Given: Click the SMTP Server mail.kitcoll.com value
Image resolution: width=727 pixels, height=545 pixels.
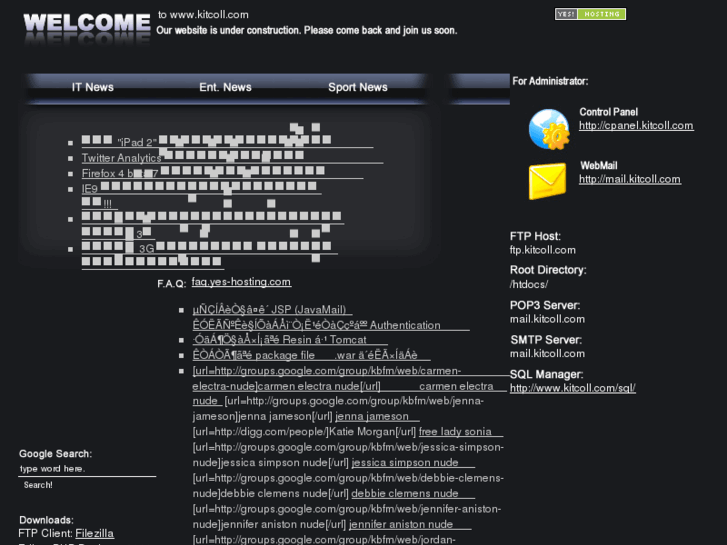Looking at the screenshot, I should [x=547, y=353].
